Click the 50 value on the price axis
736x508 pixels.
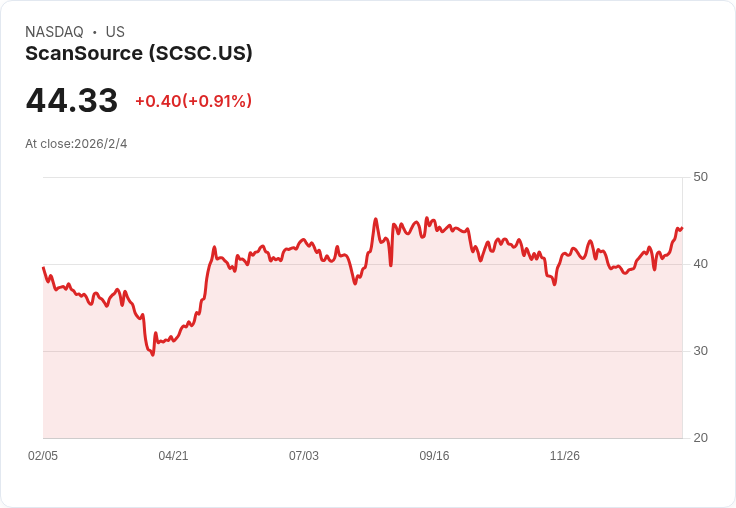click(700, 177)
